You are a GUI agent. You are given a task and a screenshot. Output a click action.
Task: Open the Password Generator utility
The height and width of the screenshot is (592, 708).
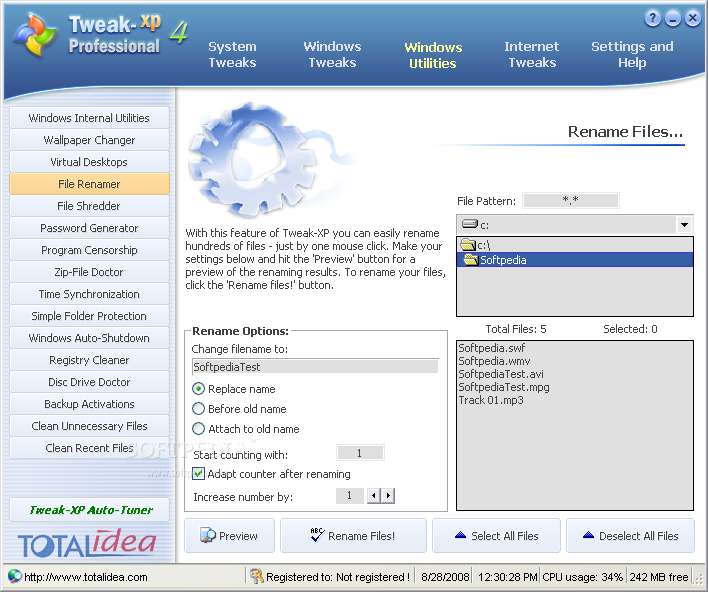(89, 228)
